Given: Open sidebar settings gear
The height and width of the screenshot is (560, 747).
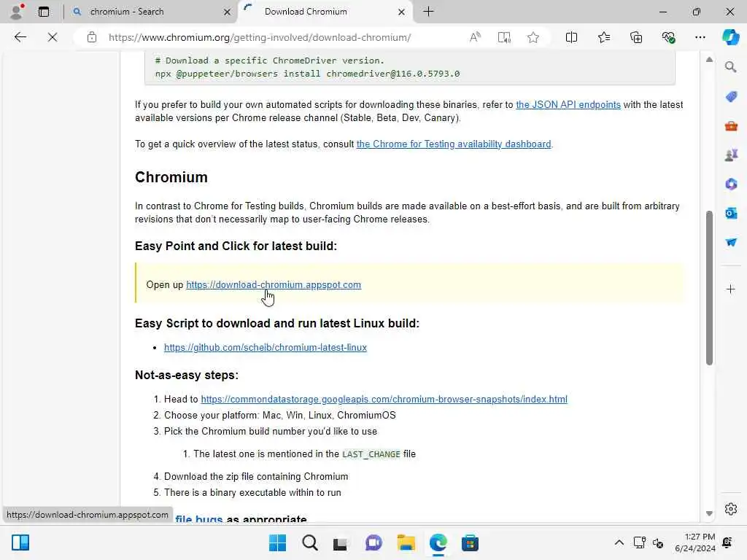Looking at the screenshot, I should tap(731, 509).
